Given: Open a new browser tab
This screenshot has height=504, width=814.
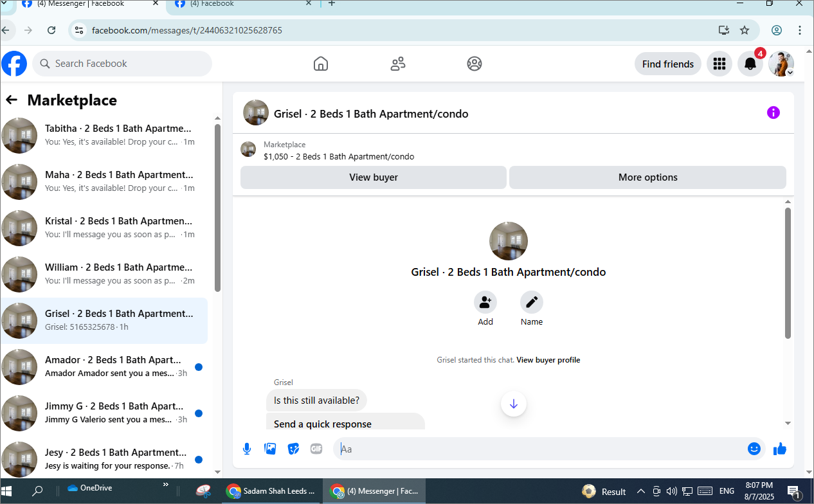Looking at the screenshot, I should click(x=332, y=4).
